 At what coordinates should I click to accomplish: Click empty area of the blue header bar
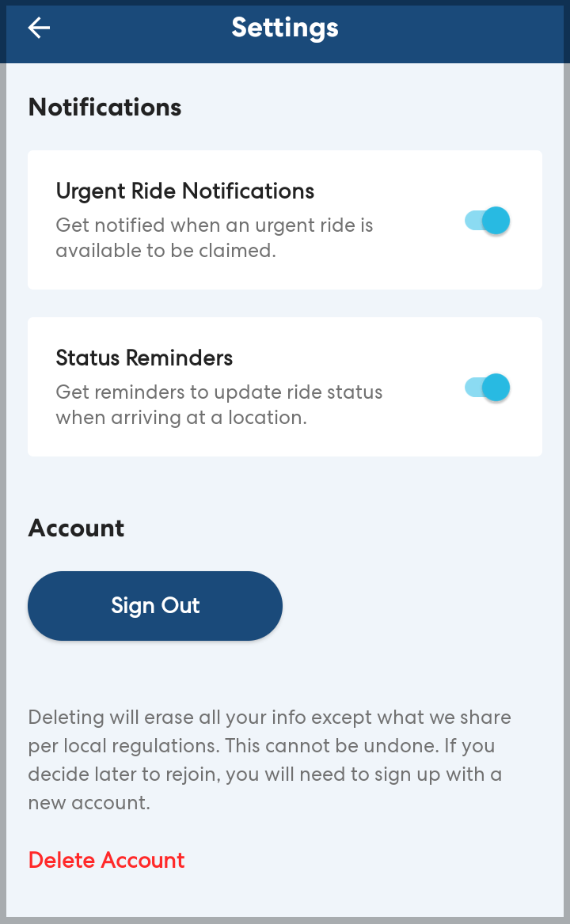(x=459, y=30)
